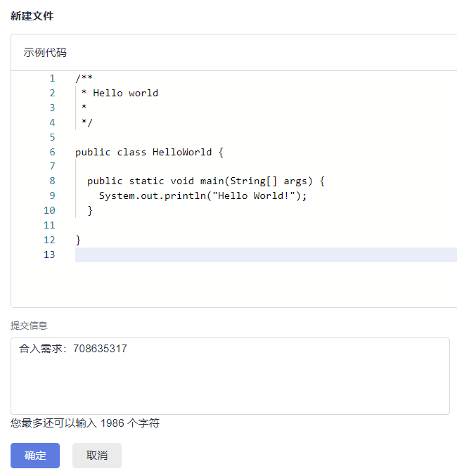Screen dimensions: 457x476
Task: Click the 示例代码 file name field
Action: coord(234,53)
